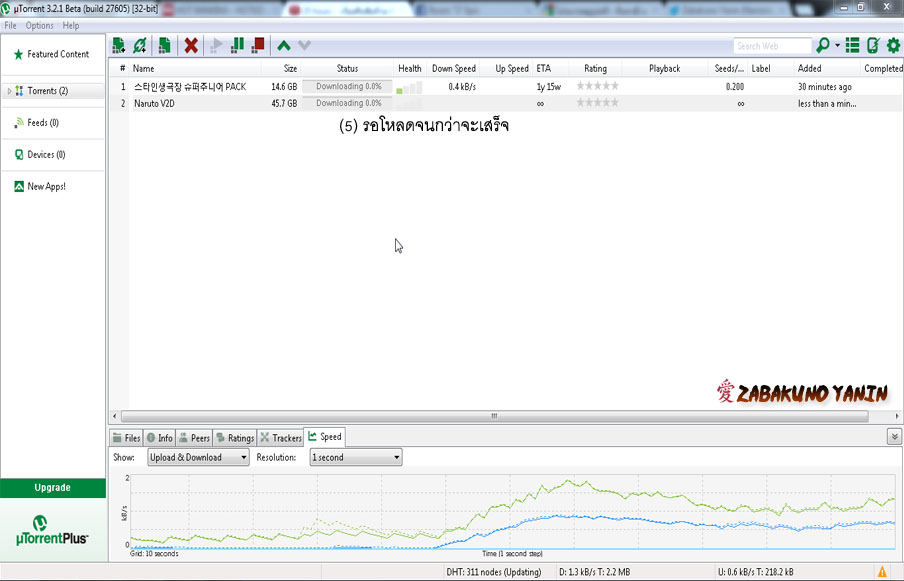The image size is (904, 581).
Task: Sort by the Rating column header
Action: (x=595, y=68)
